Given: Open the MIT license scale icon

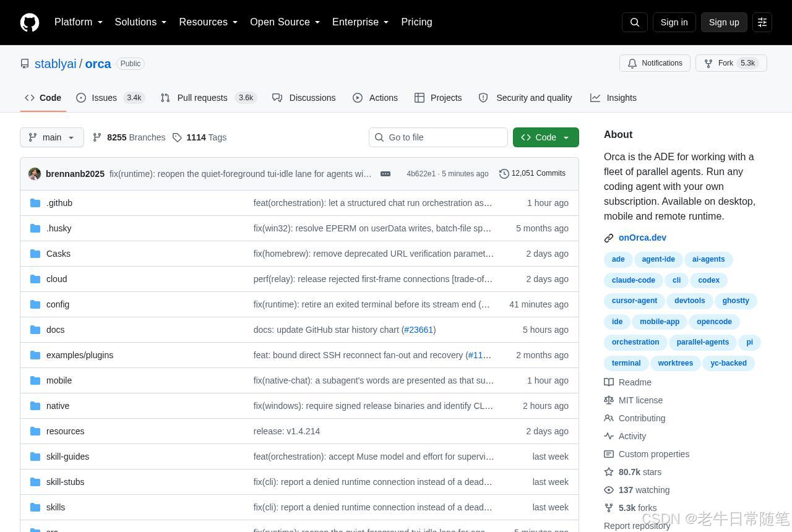Looking at the screenshot, I should [609, 400].
